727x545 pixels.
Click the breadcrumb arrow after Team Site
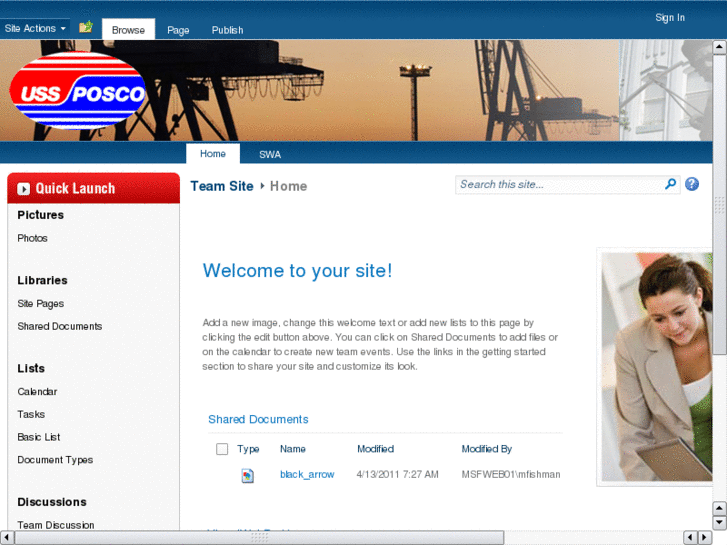tap(262, 186)
